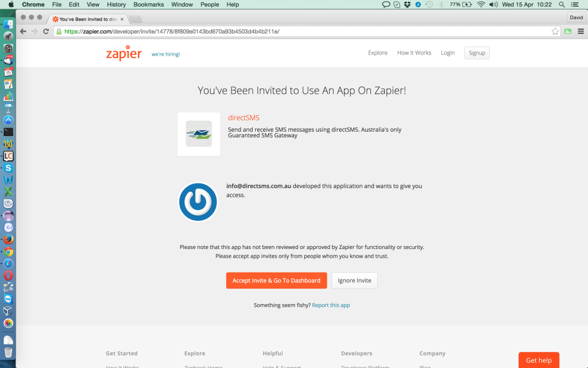Viewport: 588px width, 368px height.
Task: Go to the Explore nav link
Action: click(x=378, y=53)
